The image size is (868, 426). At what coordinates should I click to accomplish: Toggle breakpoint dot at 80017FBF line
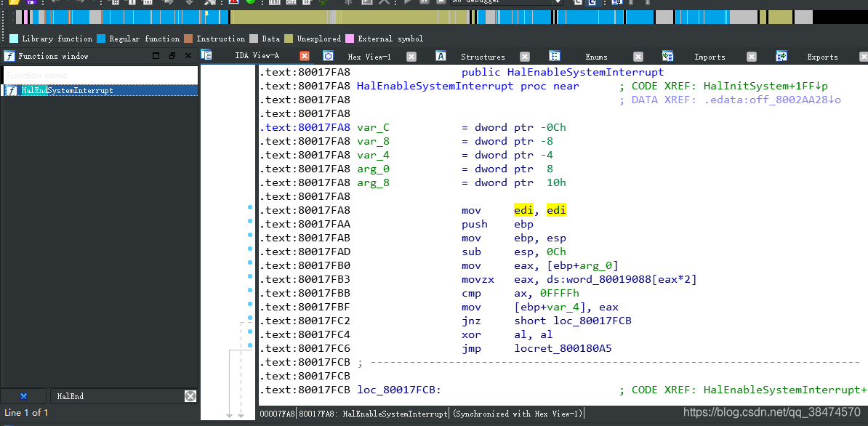(250, 305)
